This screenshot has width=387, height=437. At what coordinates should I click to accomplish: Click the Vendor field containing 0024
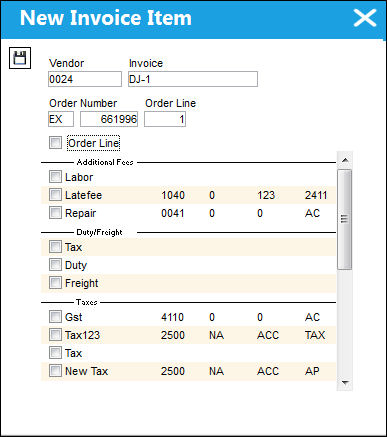tap(85, 79)
